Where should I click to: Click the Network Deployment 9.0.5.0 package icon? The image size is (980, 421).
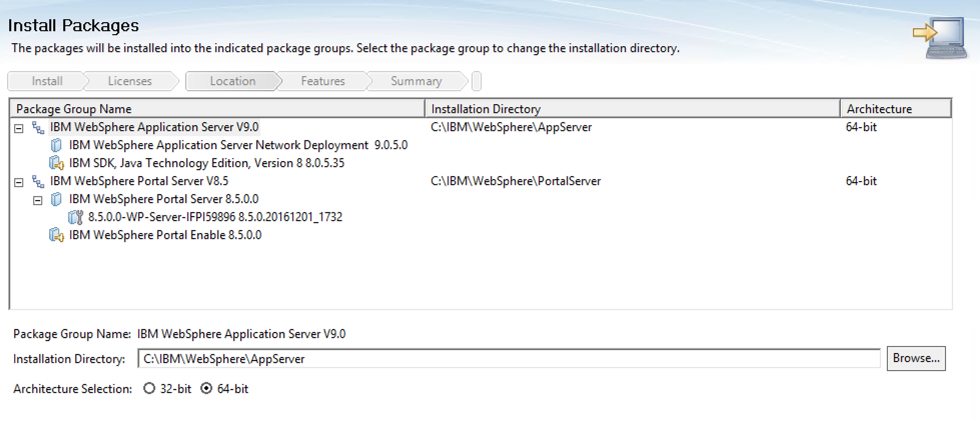pyautogui.click(x=56, y=145)
